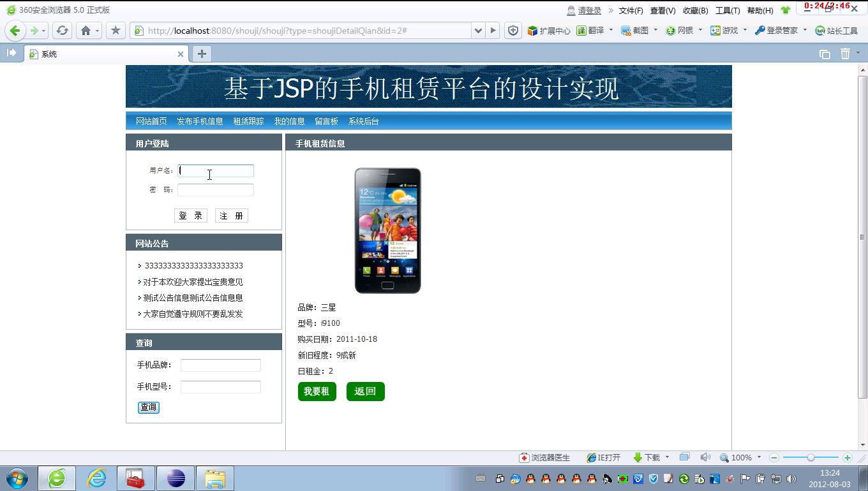
Task: Click the sidebar toggle icon left of tabs
Action: pyautogui.click(x=11, y=54)
